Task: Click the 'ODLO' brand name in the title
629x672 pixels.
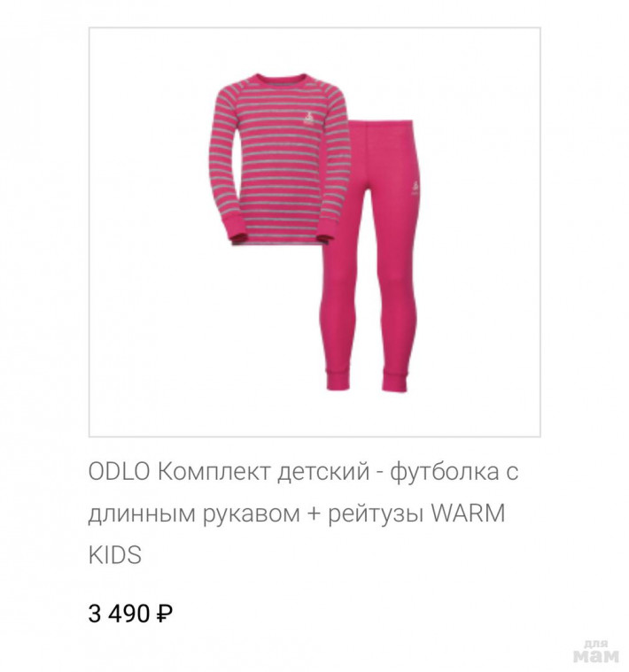Action: click(x=119, y=471)
